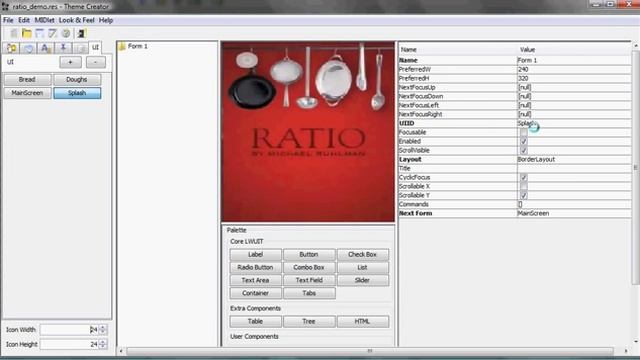Toggle the Enabled checkbox
This screenshot has height=360, width=640.
point(524,141)
